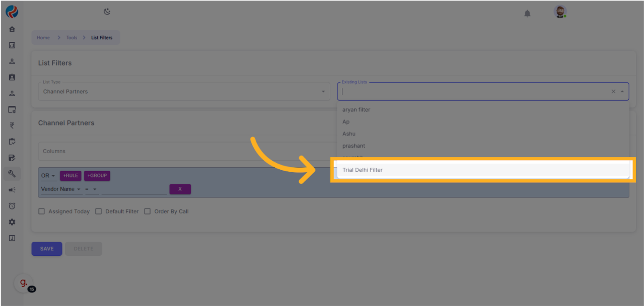Enable the Assigned Today checkbox
Viewport: 644px width, 306px height.
(41, 211)
